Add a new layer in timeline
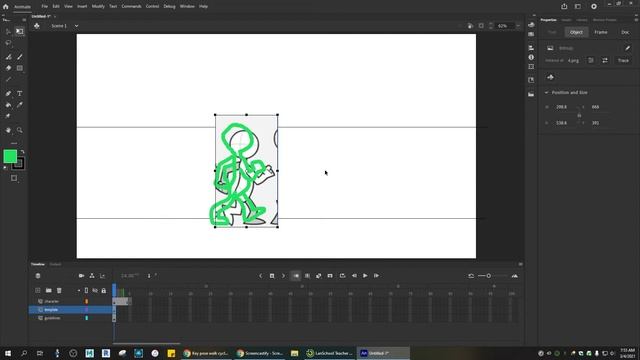 [x=38, y=290]
